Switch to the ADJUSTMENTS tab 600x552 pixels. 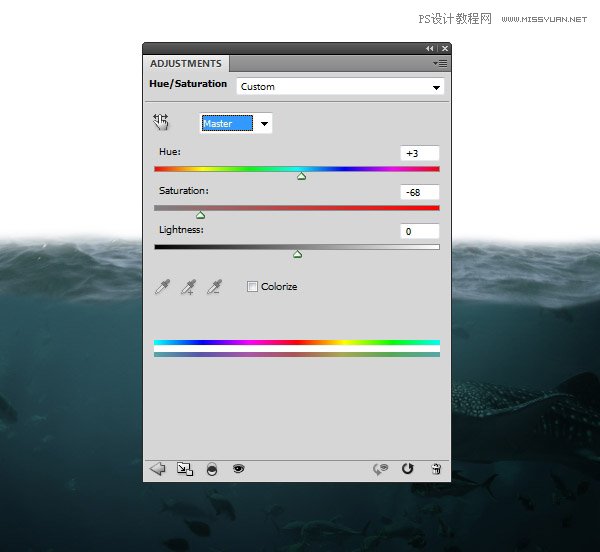[x=185, y=64]
